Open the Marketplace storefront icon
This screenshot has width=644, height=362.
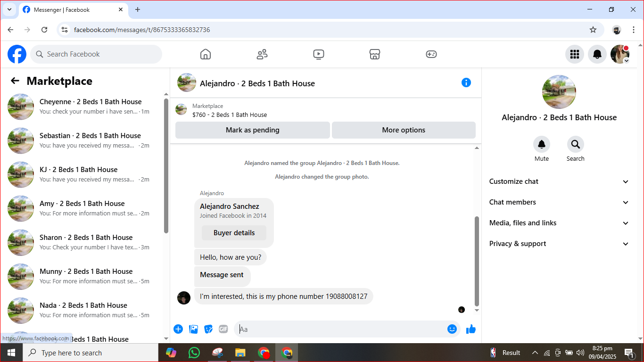pos(375,54)
